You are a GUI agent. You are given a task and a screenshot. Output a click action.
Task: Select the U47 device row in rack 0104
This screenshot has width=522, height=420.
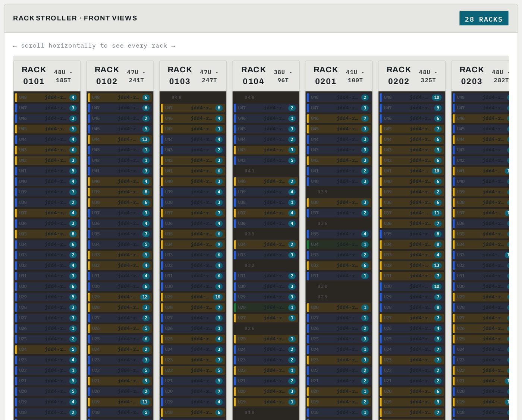coord(266,108)
